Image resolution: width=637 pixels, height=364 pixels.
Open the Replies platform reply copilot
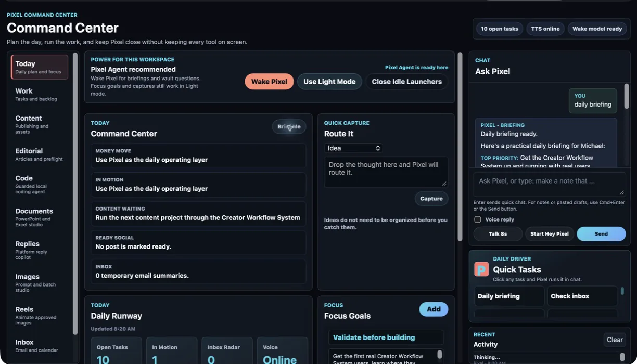[40, 250]
